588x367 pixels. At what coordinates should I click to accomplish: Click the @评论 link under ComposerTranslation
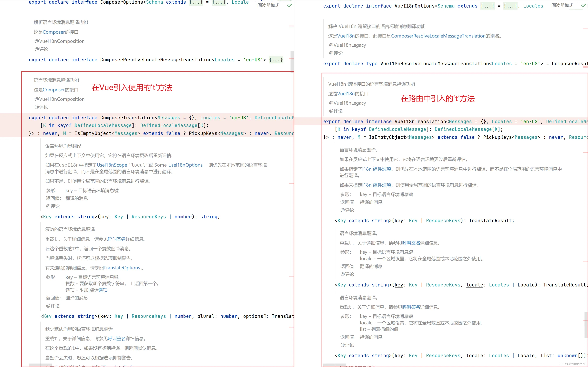pyautogui.click(x=52, y=206)
